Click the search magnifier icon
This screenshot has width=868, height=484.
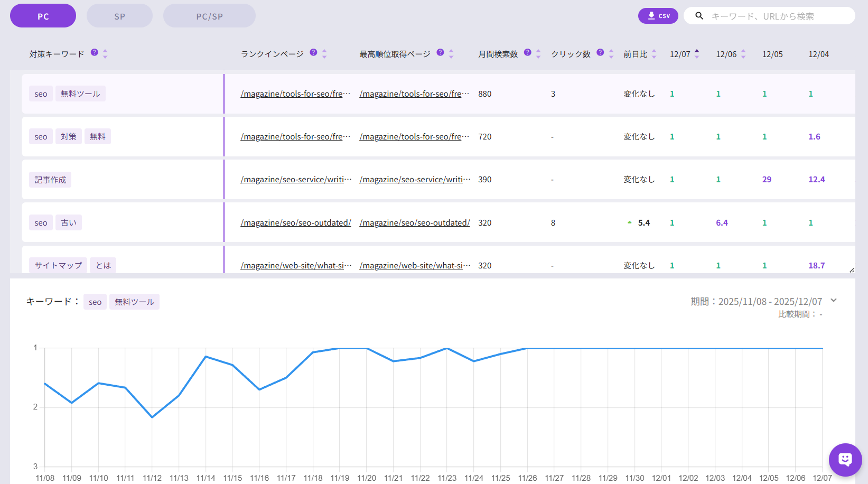(699, 16)
